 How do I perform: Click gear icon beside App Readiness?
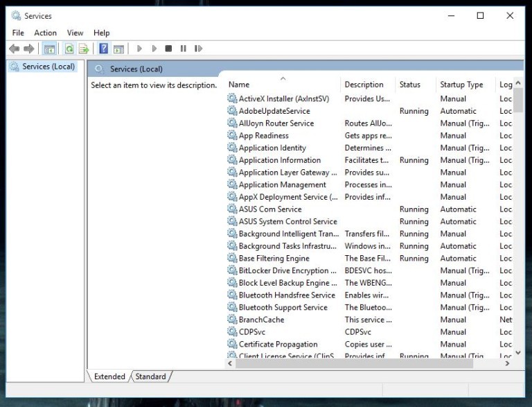pos(232,135)
